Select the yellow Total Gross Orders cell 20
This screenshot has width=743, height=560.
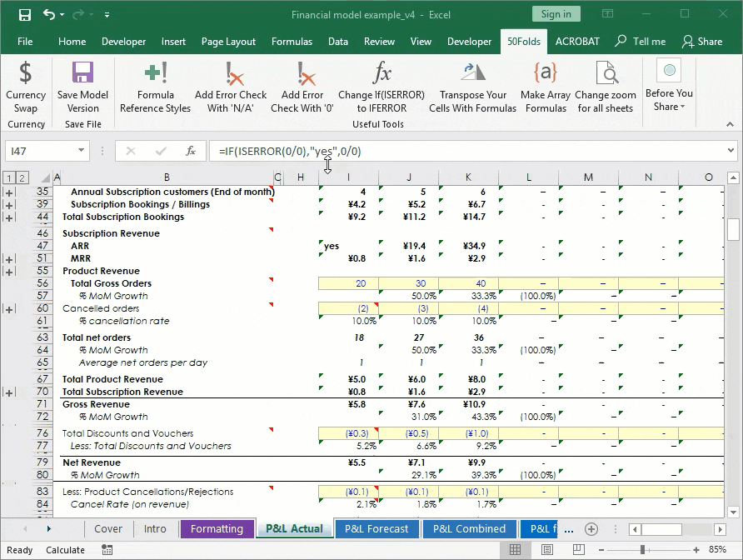point(348,283)
